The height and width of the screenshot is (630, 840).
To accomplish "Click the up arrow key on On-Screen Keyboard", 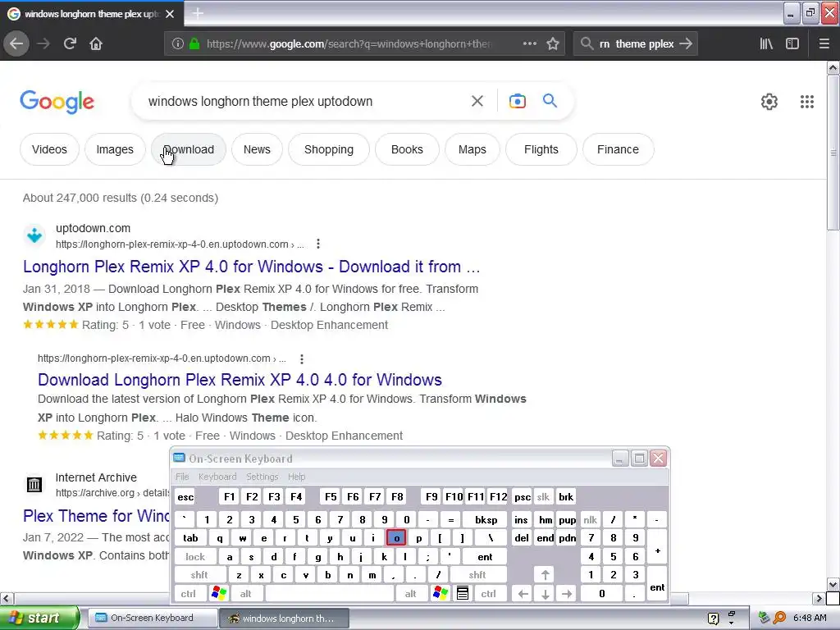I will pyautogui.click(x=545, y=575).
